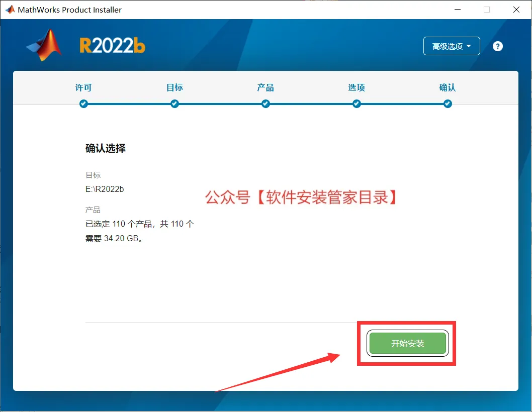The image size is (532, 412).
Task: Click the 许可 step checkmark circle
Action: (83, 104)
